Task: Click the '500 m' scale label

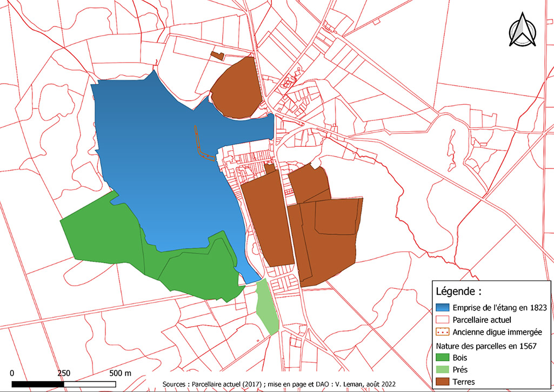Action: tap(121, 373)
